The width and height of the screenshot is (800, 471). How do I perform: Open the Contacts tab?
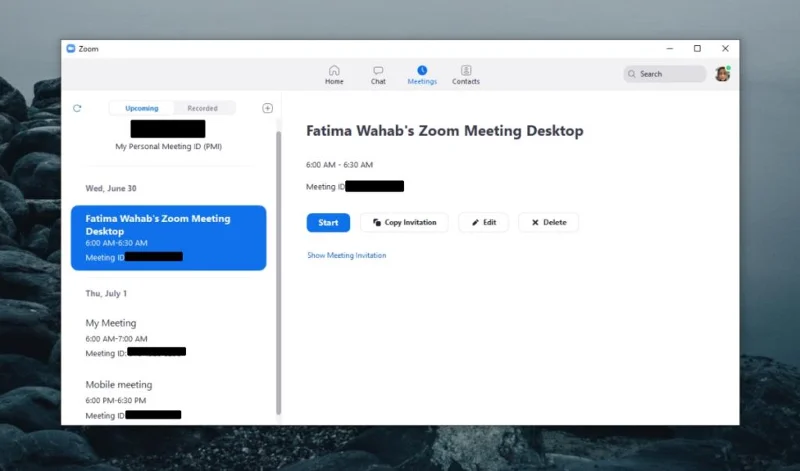coord(466,75)
